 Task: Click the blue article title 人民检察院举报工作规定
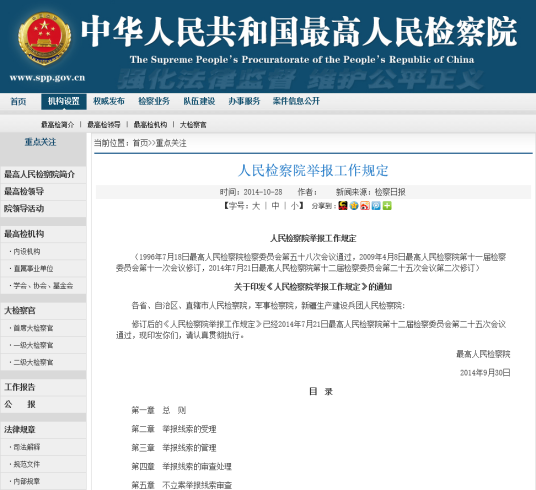pos(313,170)
